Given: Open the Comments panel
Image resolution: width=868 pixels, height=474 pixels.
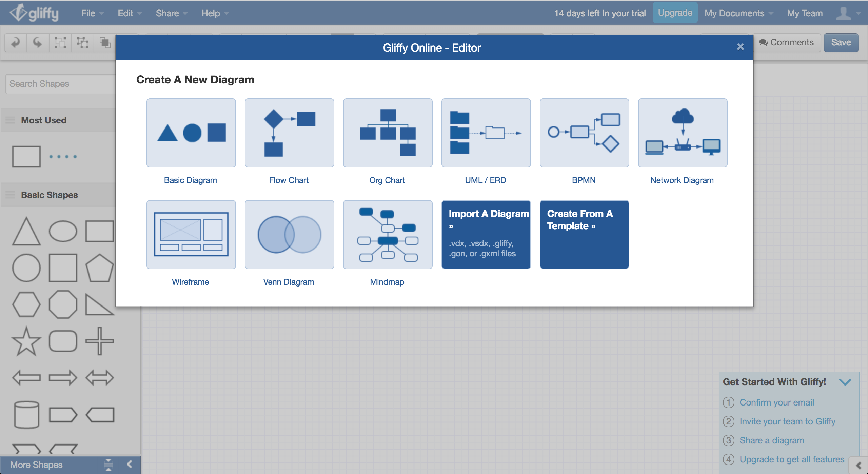Looking at the screenshot, I should point(787,43).
